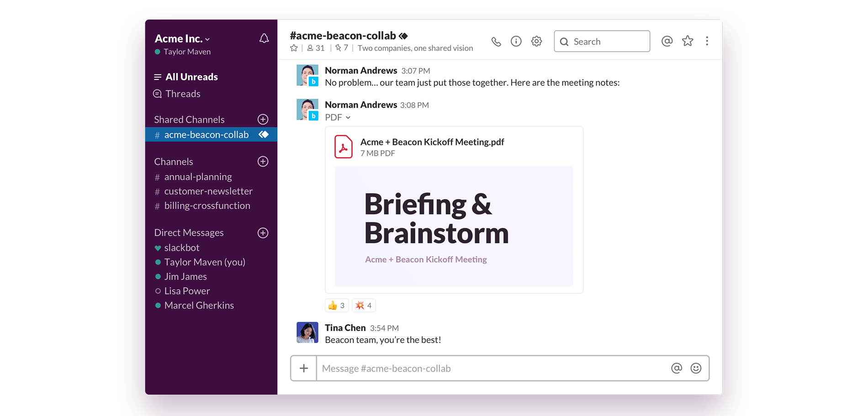Open mentions via header @ icon
Screen dimensions: 868x416
[x=667, y=41]
